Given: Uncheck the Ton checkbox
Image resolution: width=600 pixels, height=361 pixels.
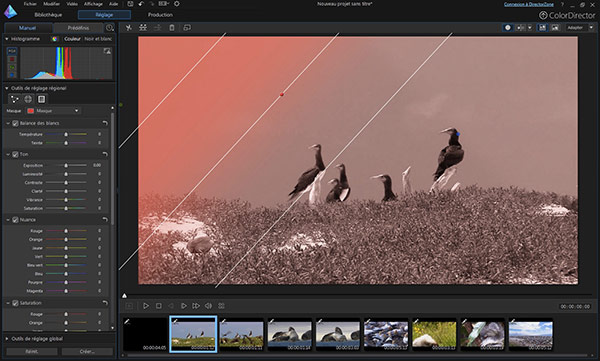Looking at the screenshot, I should (15, 154).
